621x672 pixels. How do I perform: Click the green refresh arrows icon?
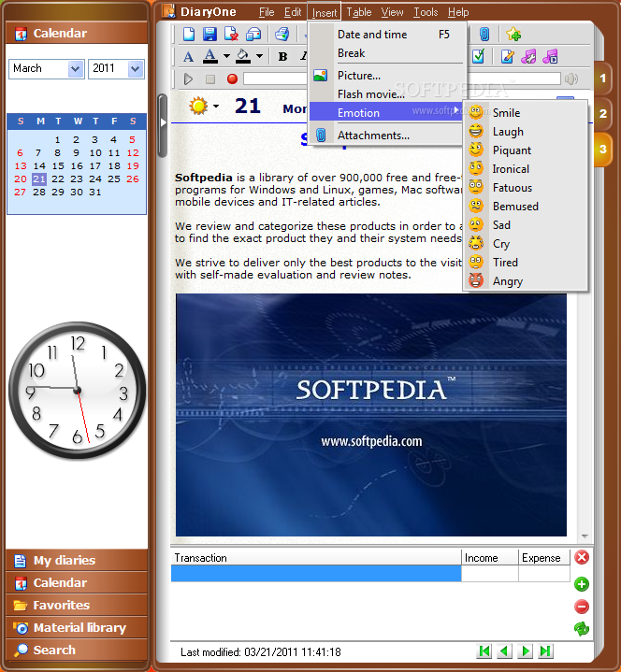[x=582, y=629]
